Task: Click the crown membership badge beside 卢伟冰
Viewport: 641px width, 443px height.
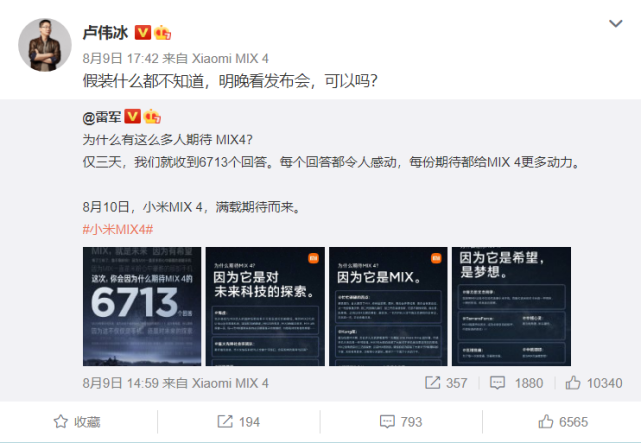Action: (x=162, y=33)
